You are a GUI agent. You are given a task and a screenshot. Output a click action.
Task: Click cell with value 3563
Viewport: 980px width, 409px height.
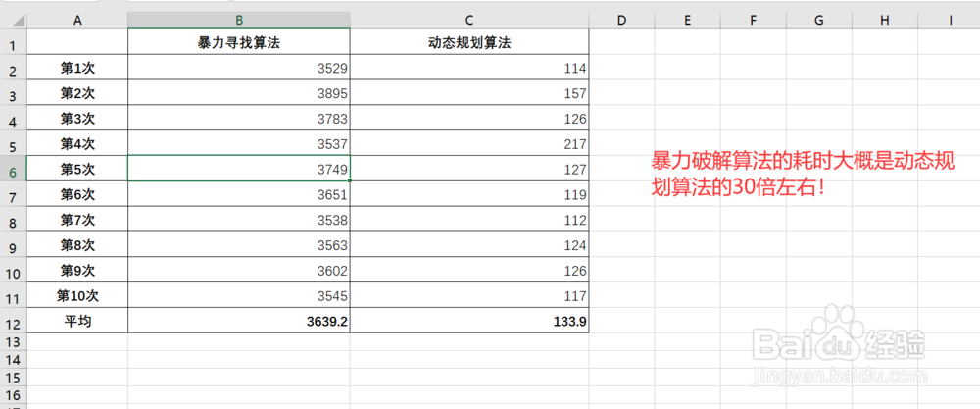[x=239, y=244]
